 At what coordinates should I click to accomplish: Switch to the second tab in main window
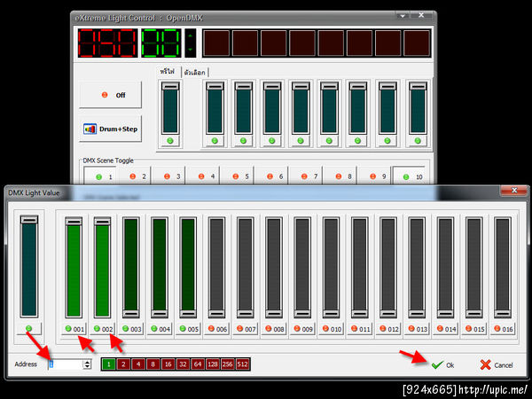pos(195,73)
